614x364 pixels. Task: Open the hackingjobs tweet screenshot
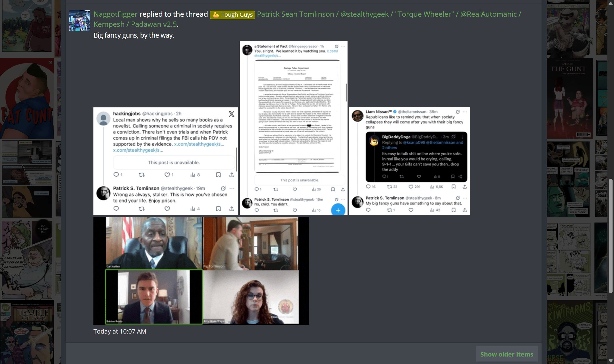tap(166, 161)
